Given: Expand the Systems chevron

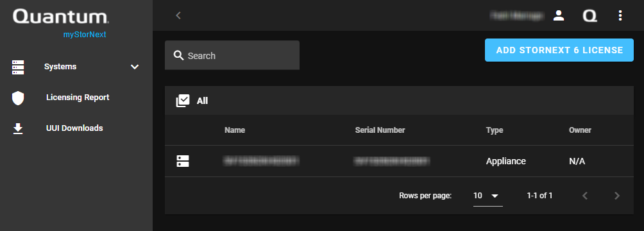Looking at the screenshot, I should pos(135,67).
